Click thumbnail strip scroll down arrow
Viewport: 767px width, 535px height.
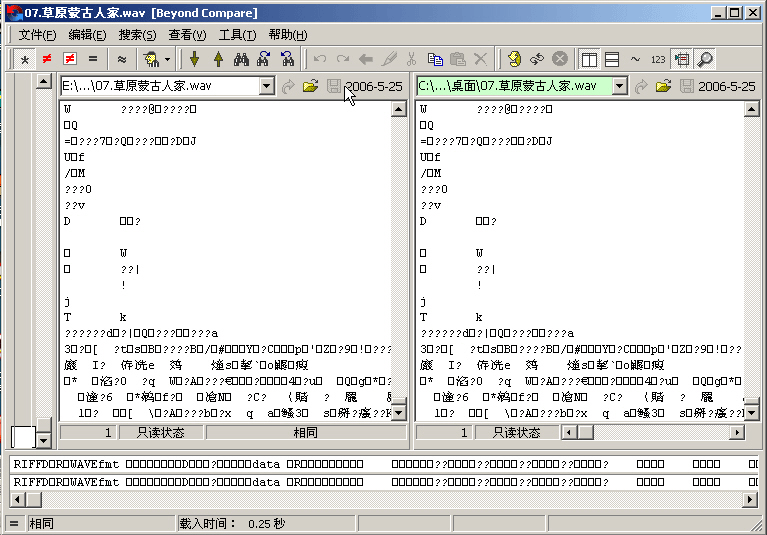tap(44, 441)
